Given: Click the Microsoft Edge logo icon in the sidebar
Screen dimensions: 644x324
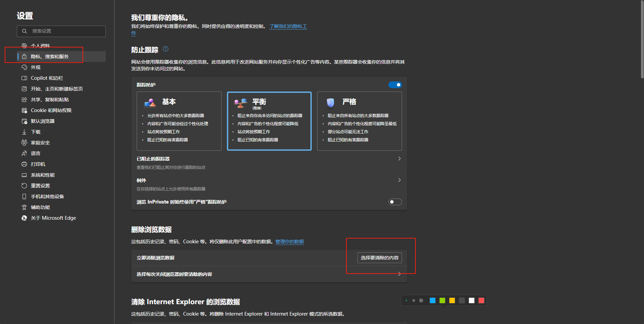Looking at the screenshot, I should coord(24,218).
